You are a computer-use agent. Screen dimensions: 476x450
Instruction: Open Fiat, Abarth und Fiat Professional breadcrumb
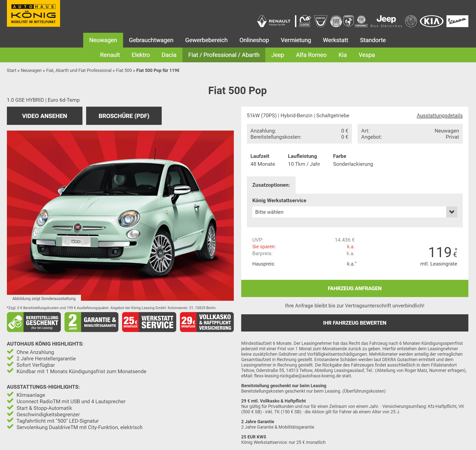tap(79, 70)
